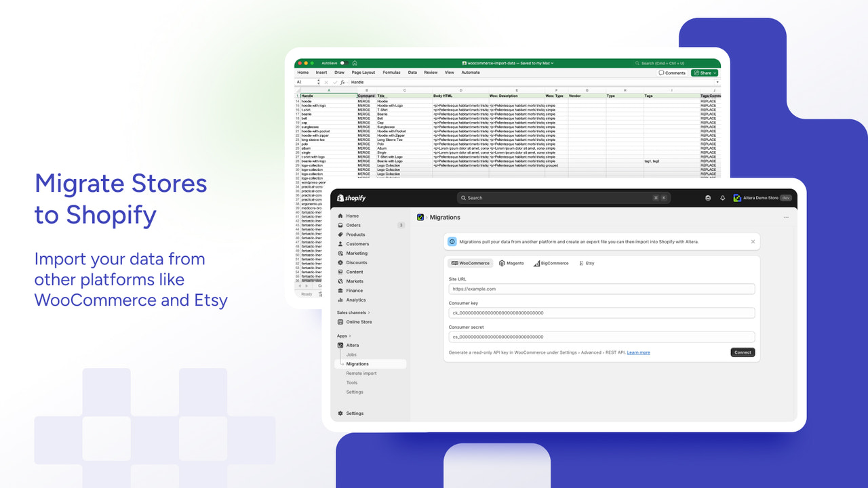Click the 'grouped' cell in Woo: Type column
This screenshot has height=488, width=868.
(x=557, y=165)
